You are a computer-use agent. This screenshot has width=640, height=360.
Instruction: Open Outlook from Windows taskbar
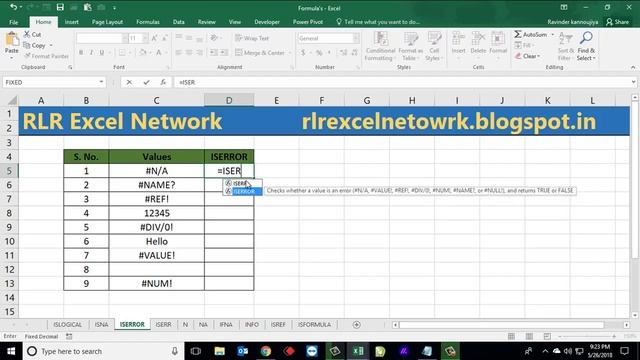pyautogui.click(x=243, y=351)
